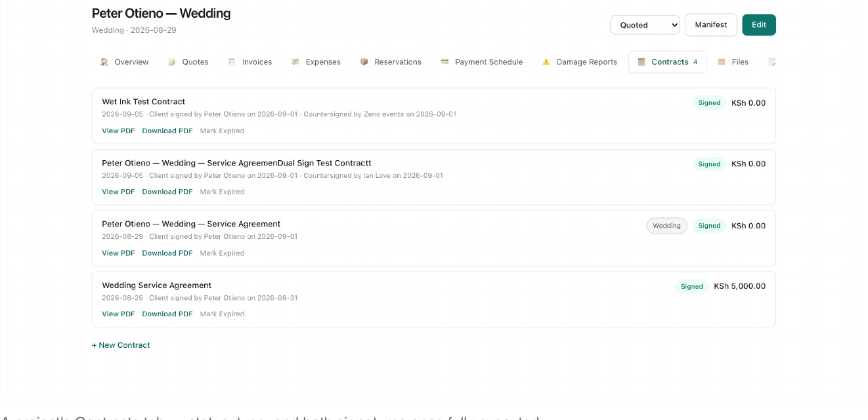The width and height of the screenshot is (868, 420).
Task: Click the contracts count badge showing 4
Action: 695,62
